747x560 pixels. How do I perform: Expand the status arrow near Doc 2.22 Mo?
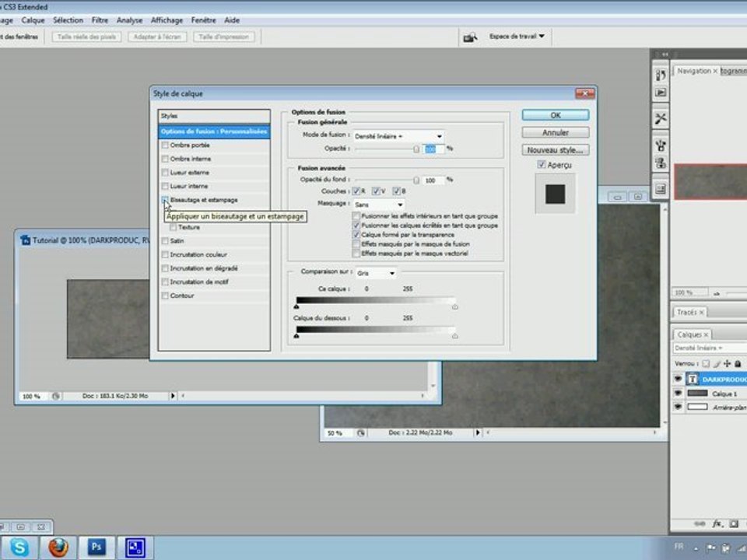(477, 433)
